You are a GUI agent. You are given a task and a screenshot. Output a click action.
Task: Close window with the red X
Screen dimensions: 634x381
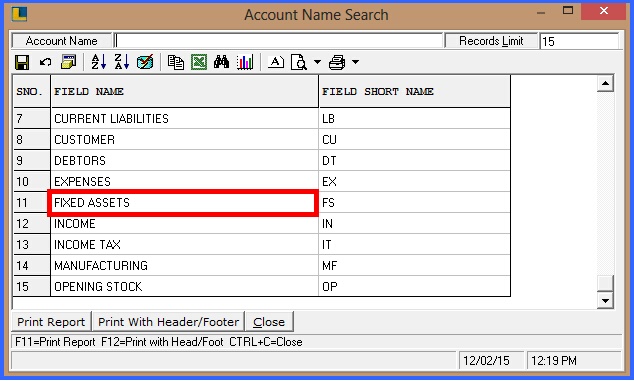tap(604, 11)
